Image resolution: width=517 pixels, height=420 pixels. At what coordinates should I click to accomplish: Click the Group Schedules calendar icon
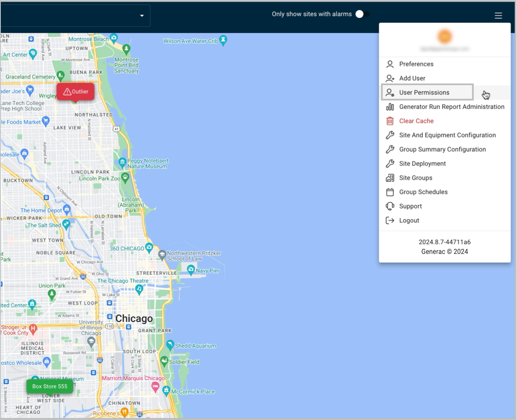click(x=390, y=192)
